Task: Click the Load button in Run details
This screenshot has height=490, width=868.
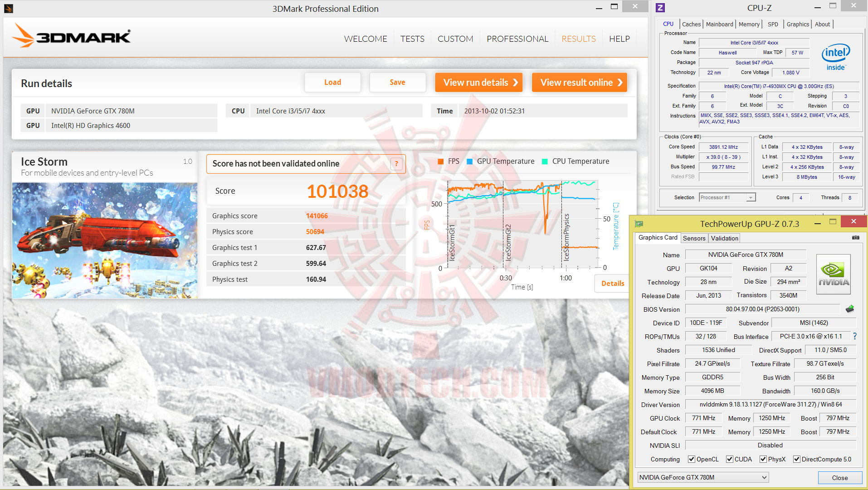Action: pyautogui.click(x=332, y=82)
